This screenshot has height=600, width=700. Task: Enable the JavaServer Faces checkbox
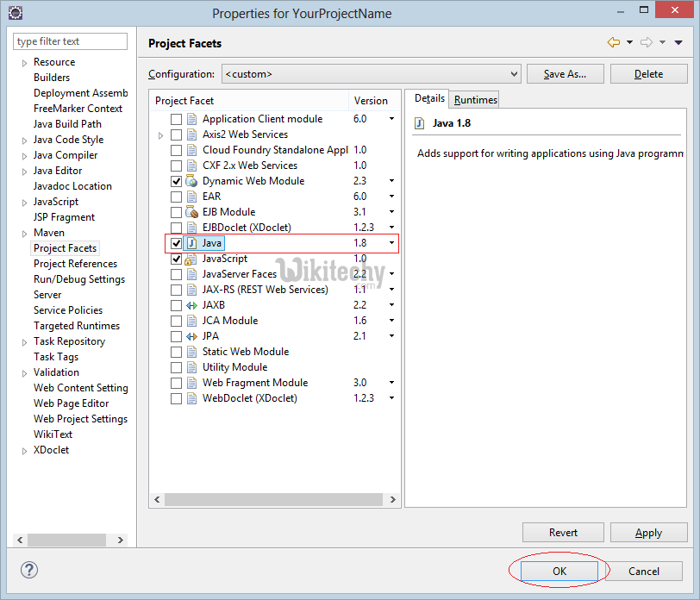[x=177, y=274]
